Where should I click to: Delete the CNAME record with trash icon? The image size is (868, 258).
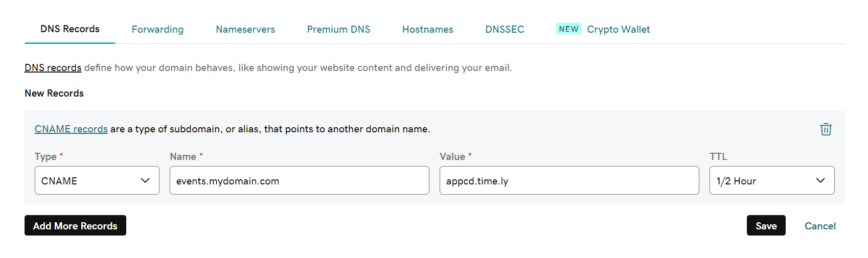[826, 129]
